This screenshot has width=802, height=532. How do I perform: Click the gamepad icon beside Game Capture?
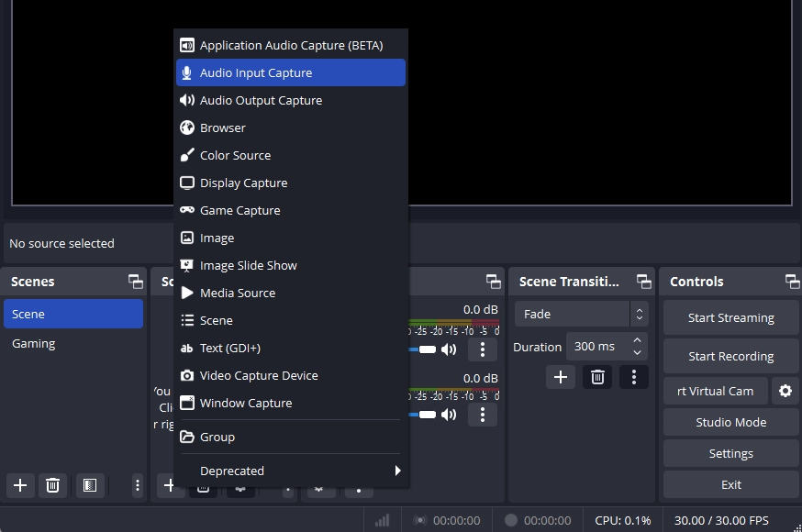pyautogui.click(x=187, y=209)
